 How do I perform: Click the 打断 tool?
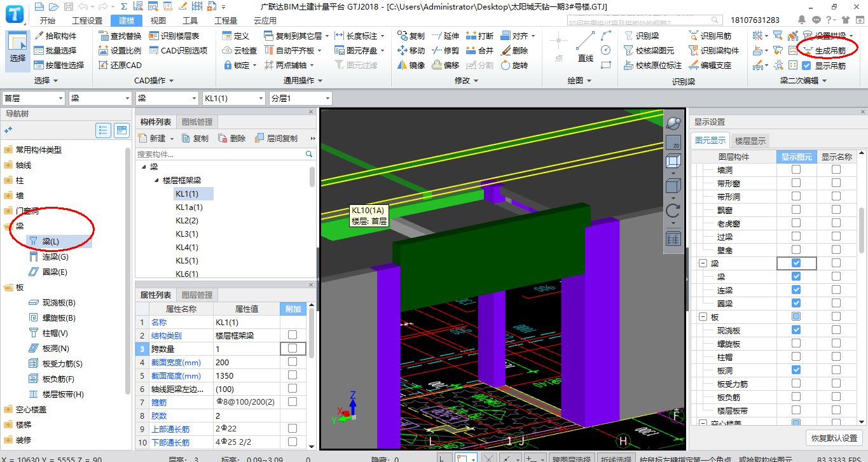[479, 36]
